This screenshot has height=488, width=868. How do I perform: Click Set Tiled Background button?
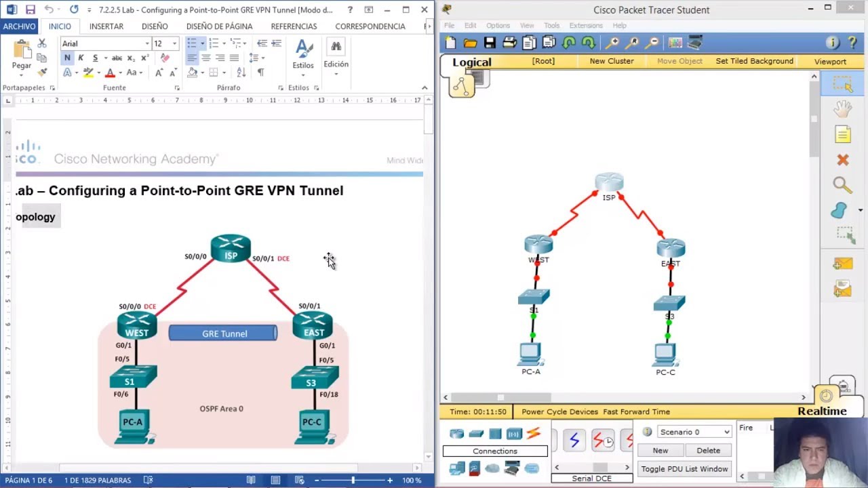click(x=754, y=61)
